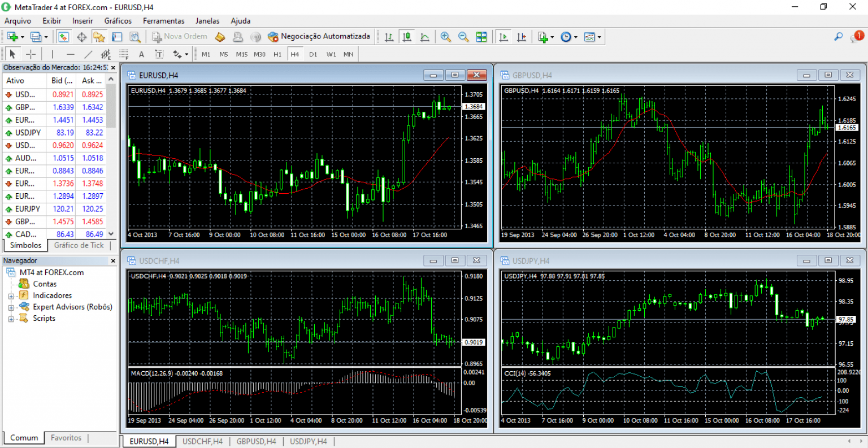Zoom in on the active chart
Viewport: 868px width, 448px height.
click(445, 36)
